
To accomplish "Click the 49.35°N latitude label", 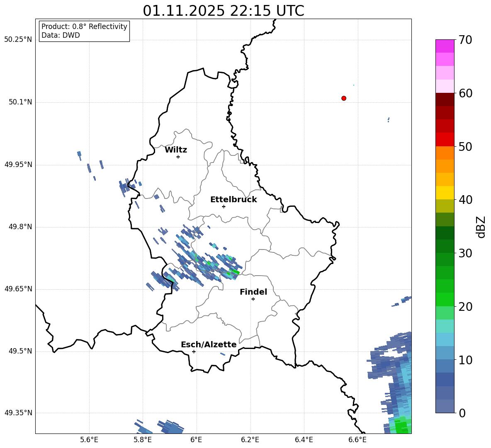I will (18, 413).
